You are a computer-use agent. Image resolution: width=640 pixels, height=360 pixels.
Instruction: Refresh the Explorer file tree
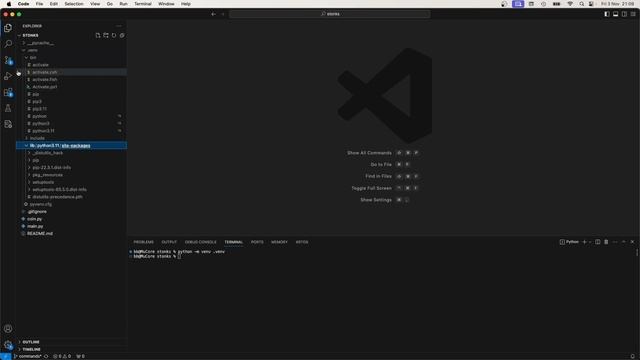[114, 36]
